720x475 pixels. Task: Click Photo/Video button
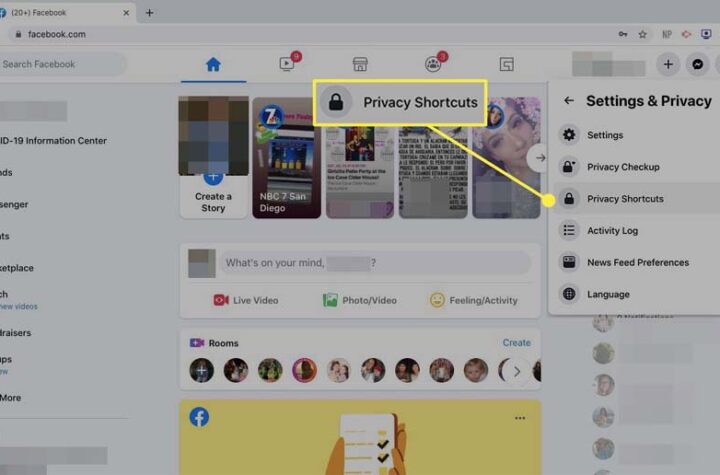pos(359,300)
